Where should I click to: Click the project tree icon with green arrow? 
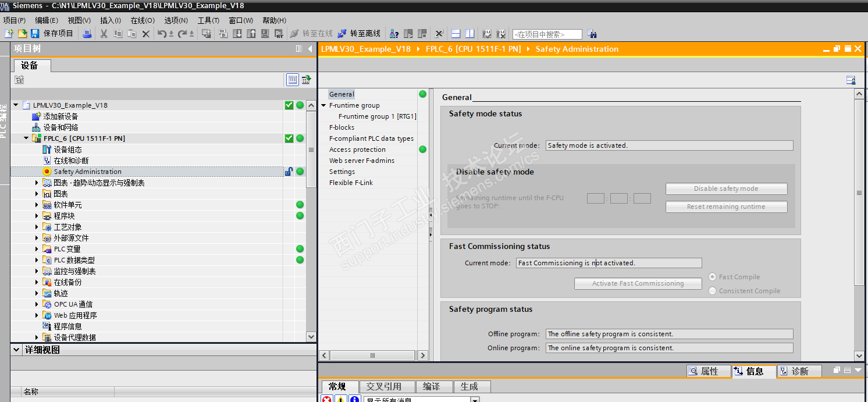coord(305,80)
